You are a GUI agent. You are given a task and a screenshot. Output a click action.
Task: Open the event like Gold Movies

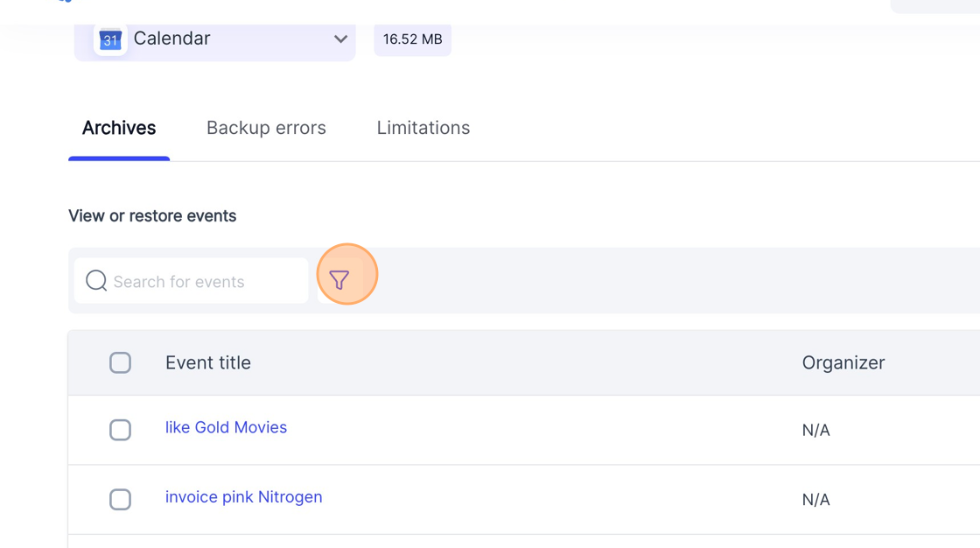(x=226, y=427)
